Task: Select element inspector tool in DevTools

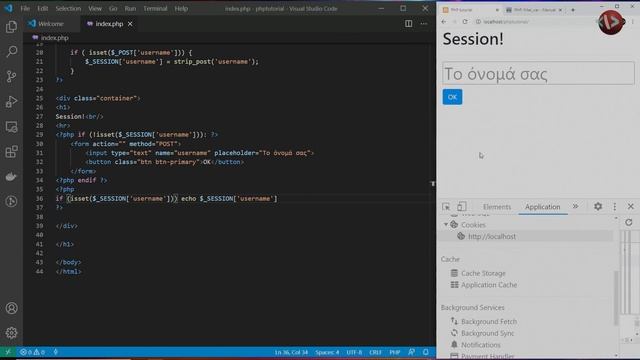Action: (x=446, y=207)
